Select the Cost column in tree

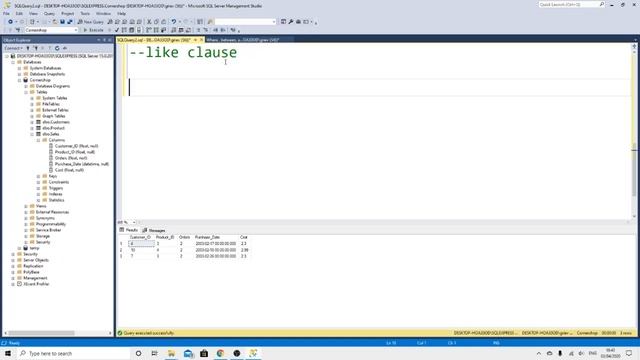tap(69, 170)
